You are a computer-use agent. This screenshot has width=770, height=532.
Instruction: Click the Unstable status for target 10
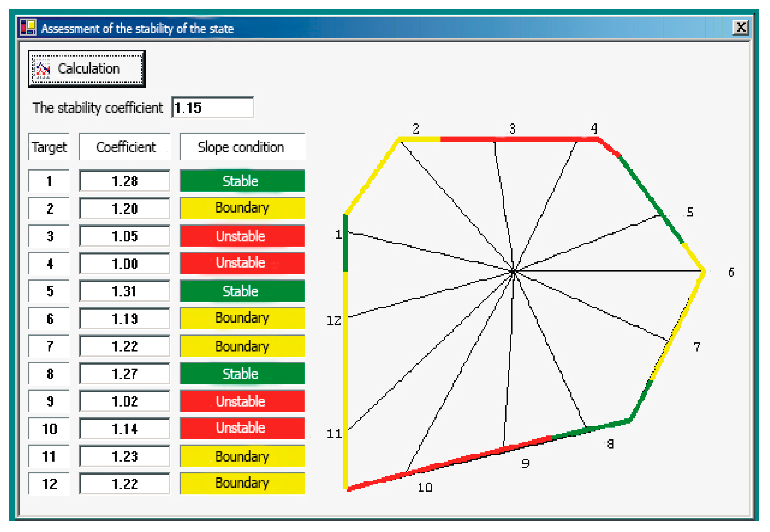(242, 428)
